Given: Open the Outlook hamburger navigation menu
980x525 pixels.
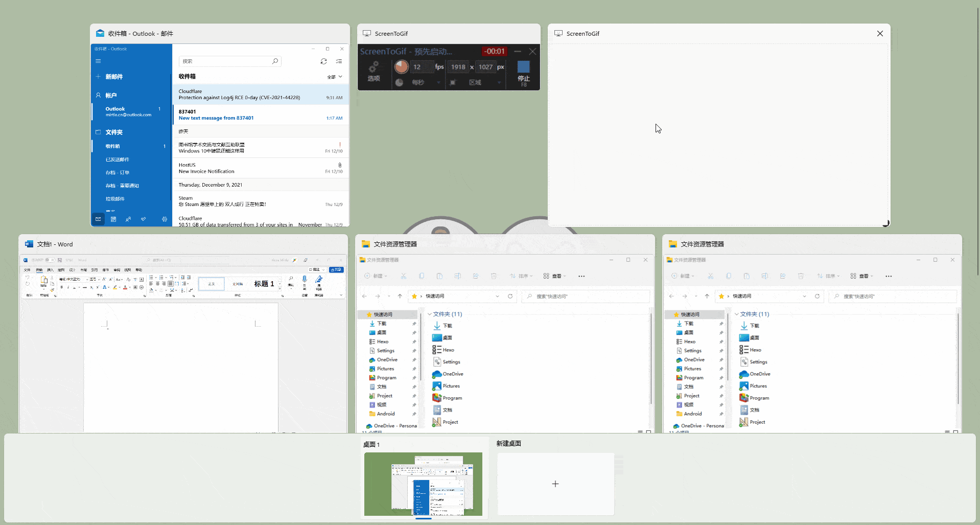Looking at the screenshot, I should tap(98, 61).
